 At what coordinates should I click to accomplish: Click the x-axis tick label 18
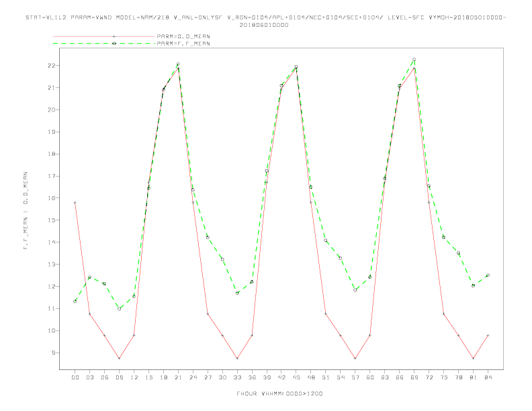tap(163, 377)
